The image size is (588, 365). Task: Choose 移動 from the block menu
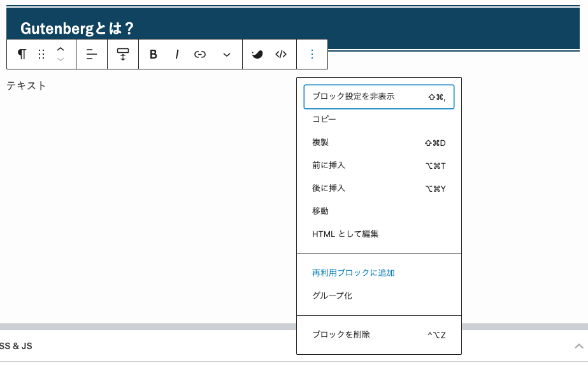379,211
